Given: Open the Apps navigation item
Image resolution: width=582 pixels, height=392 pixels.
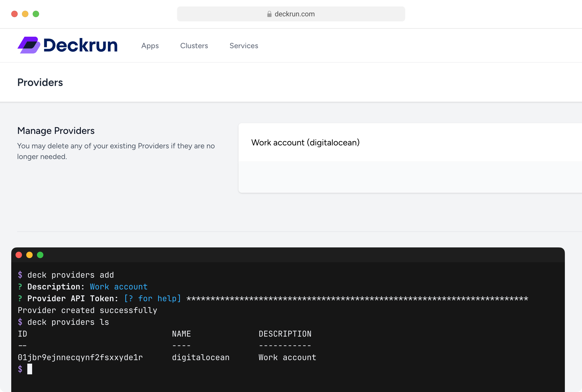Looking at the screenshot, I should click(x=150, y=46).
